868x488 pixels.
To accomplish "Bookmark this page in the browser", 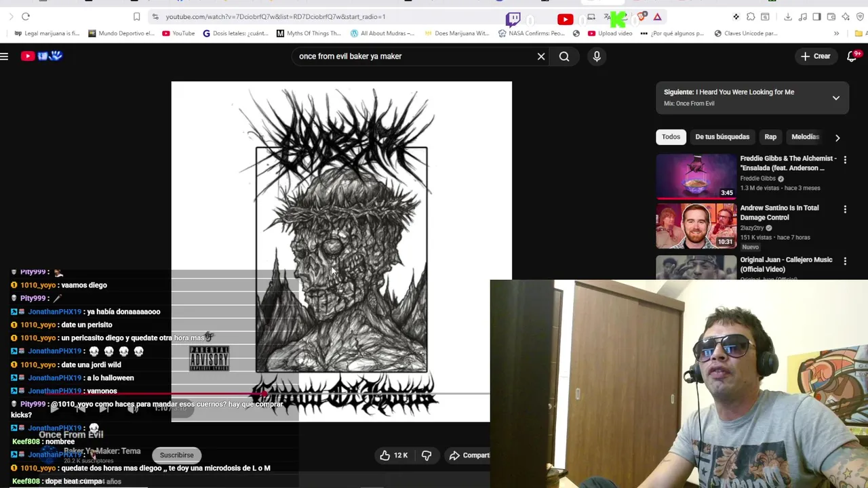I will (136, 16).
